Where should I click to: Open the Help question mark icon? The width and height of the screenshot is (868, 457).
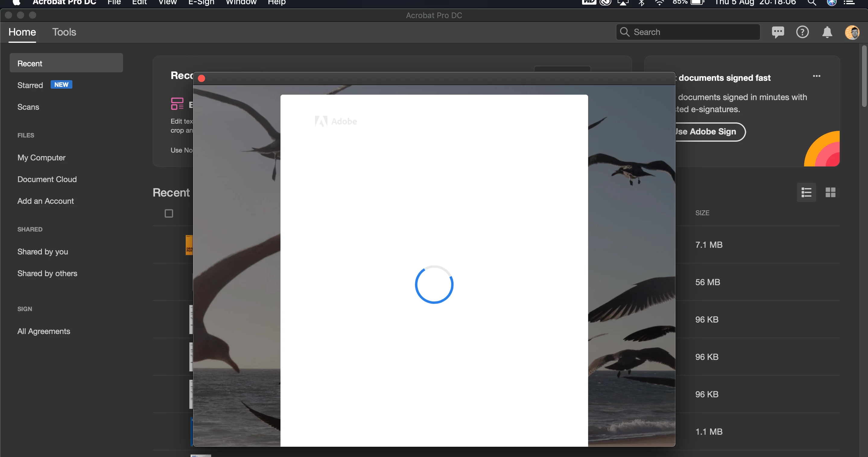tap(802, 32)
